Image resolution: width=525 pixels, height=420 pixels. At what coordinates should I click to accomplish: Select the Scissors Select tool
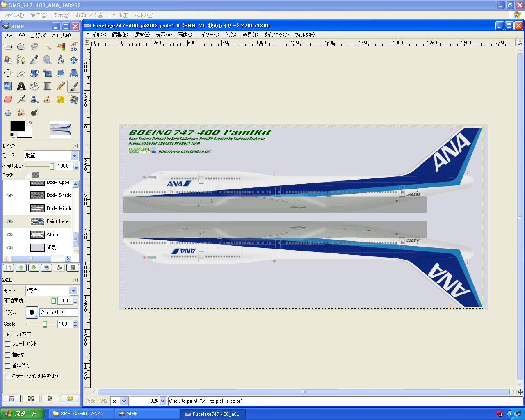click(x=73, y=47)
